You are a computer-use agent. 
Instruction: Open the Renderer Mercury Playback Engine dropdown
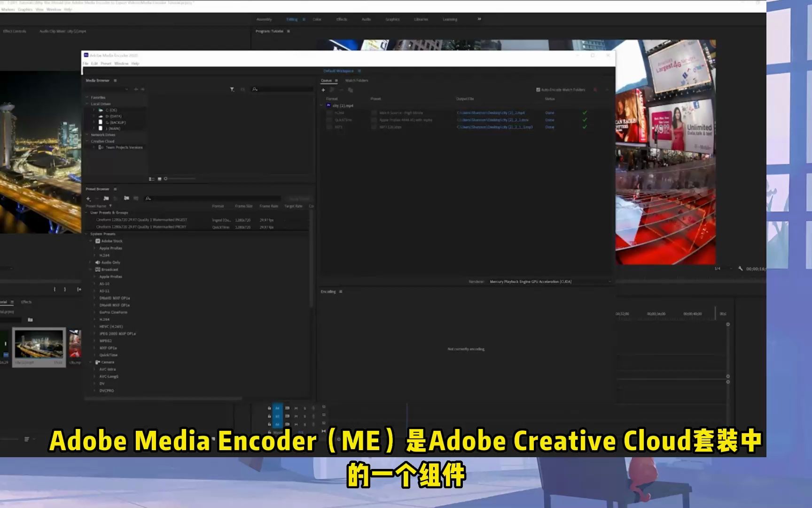(x=550, y=282)
